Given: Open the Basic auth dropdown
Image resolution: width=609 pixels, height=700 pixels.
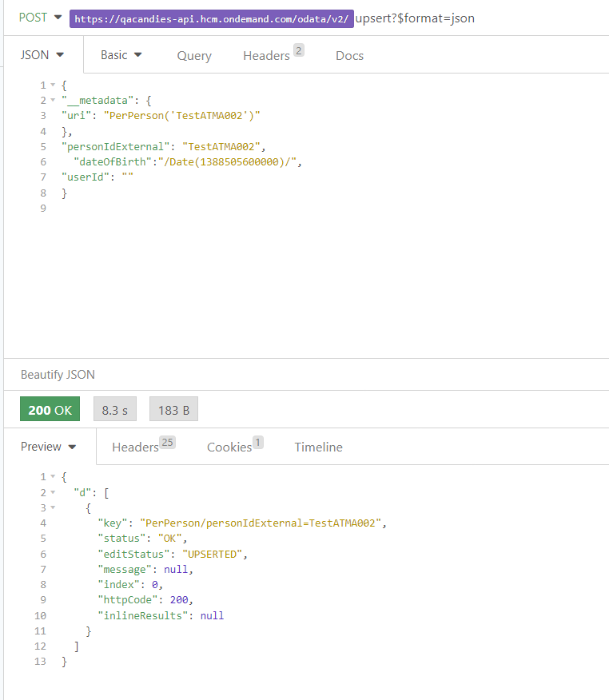Looking at the screenshot, I should click(121, 55).
